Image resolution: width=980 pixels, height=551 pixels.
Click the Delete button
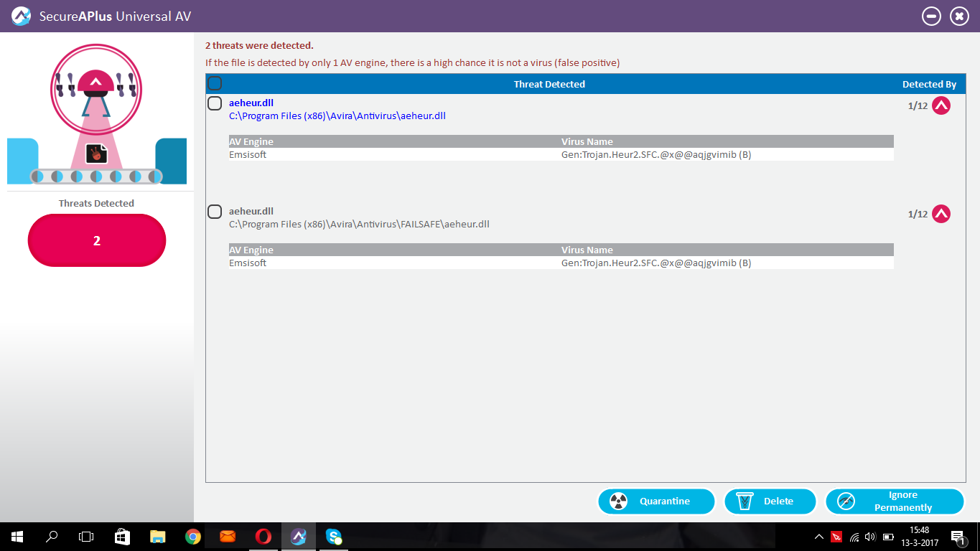(770, 501)
